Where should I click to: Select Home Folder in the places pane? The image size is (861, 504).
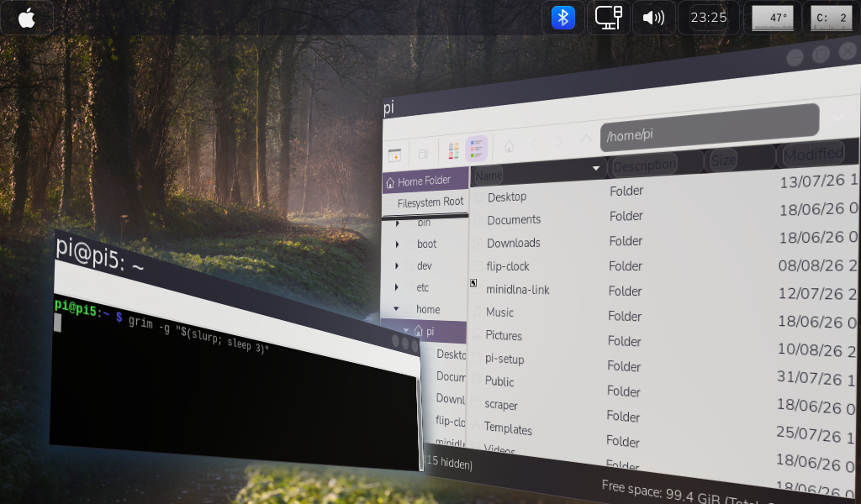(x=425, y=181)
